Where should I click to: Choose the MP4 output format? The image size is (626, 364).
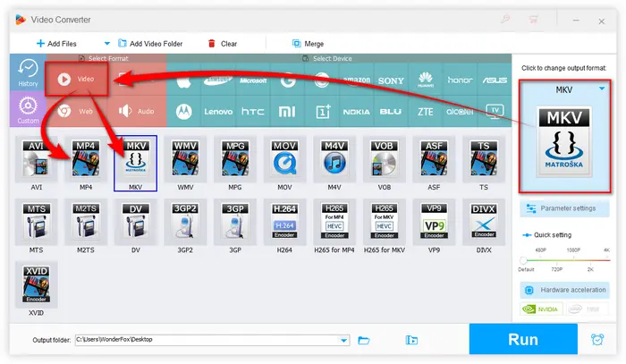coord(86,159)
